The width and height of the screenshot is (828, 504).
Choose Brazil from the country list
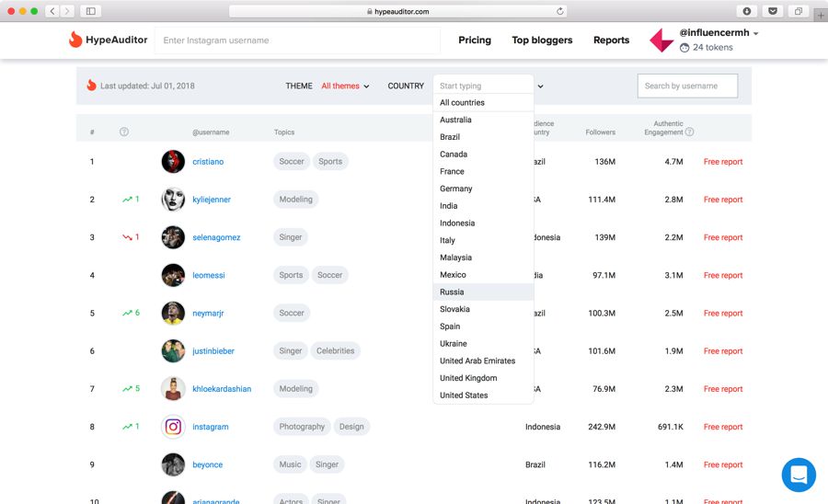click(x=483, y=137)
